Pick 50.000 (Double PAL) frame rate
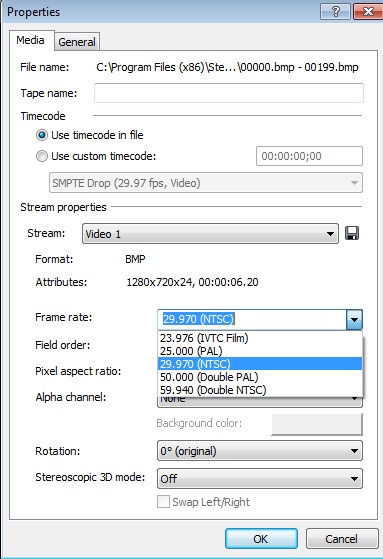Image resolution: width=383 pixels, height=559 pixels. 260,377
